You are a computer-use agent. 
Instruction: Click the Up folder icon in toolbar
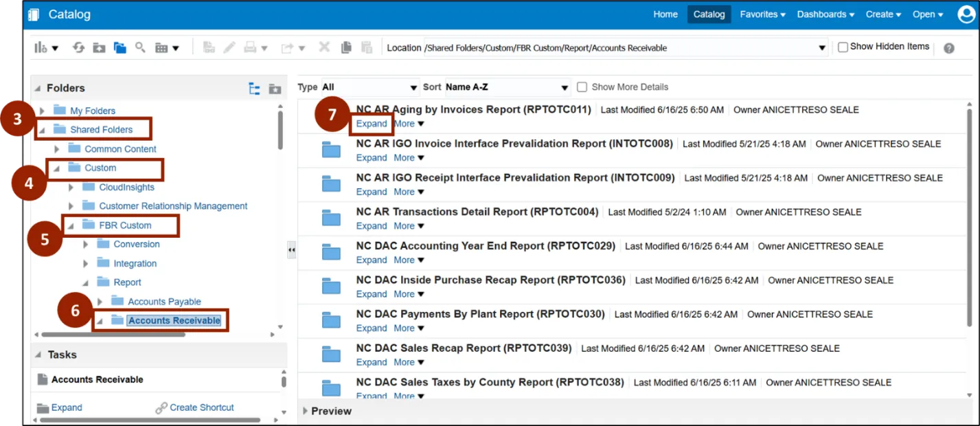tap(100, 47)
